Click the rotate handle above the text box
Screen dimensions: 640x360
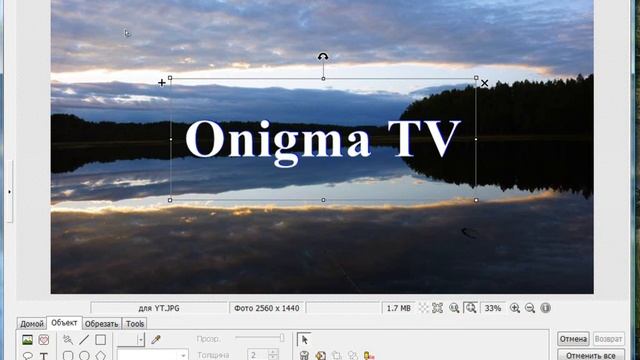[x=323, y=57]
